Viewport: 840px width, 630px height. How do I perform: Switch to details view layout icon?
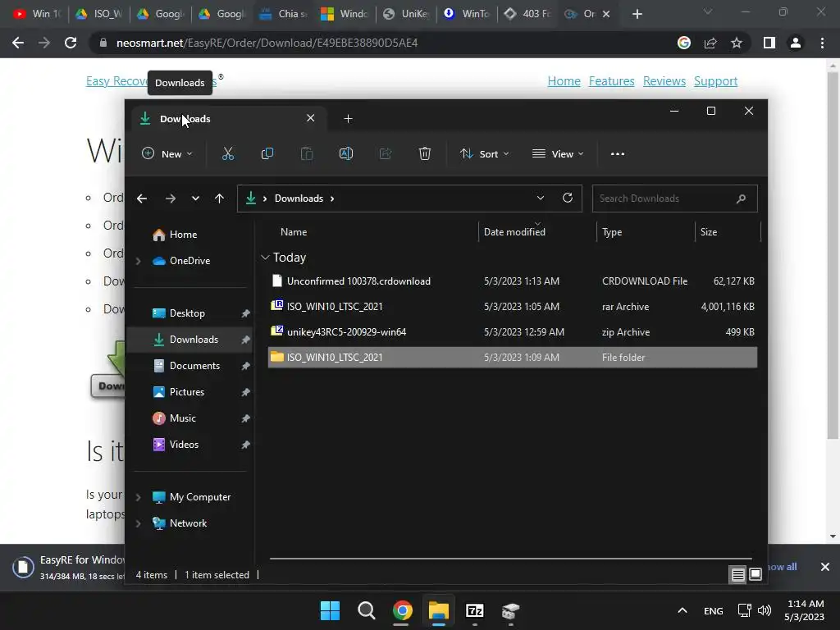point(737,575)
